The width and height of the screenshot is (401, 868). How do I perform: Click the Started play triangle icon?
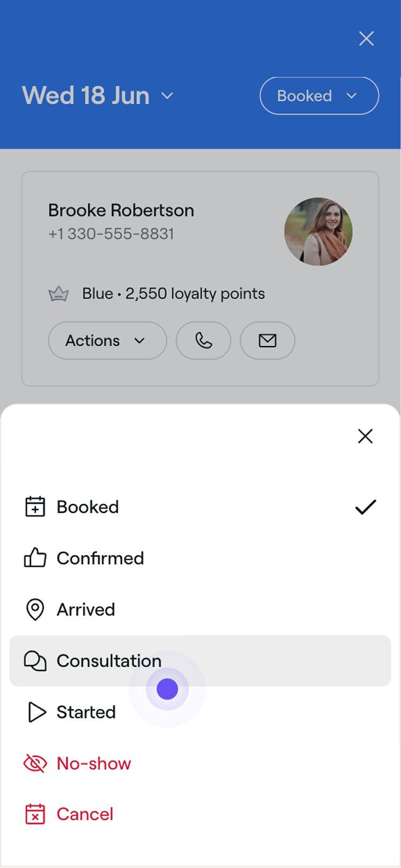(36, 712)
